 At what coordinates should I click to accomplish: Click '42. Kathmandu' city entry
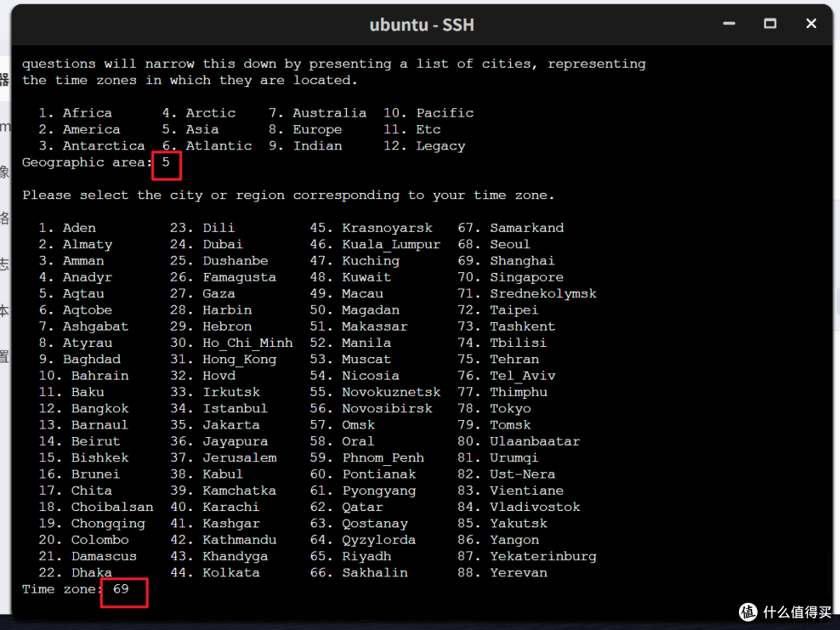coord(223,540)
